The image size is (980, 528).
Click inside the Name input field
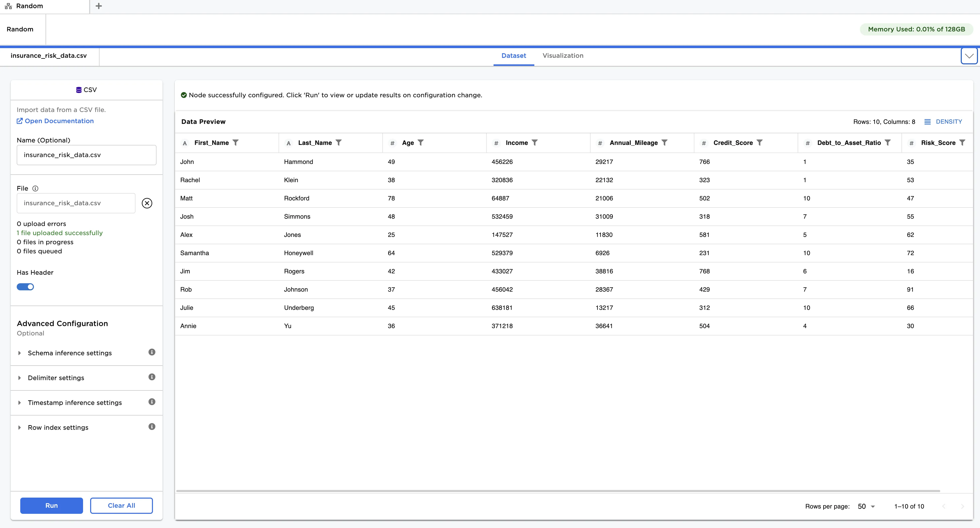(86, 155)
